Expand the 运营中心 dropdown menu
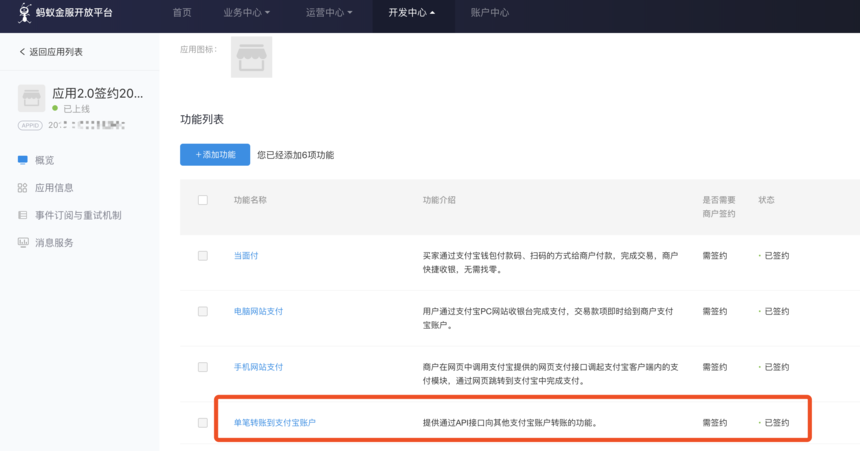The height and width of the screenshot is (451, 860). point(329,13)
